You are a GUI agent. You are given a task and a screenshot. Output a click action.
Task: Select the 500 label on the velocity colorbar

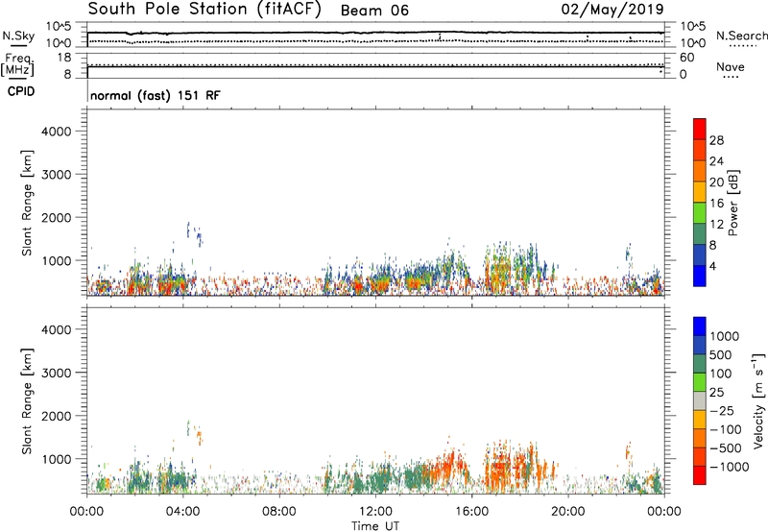coord(721,355)
